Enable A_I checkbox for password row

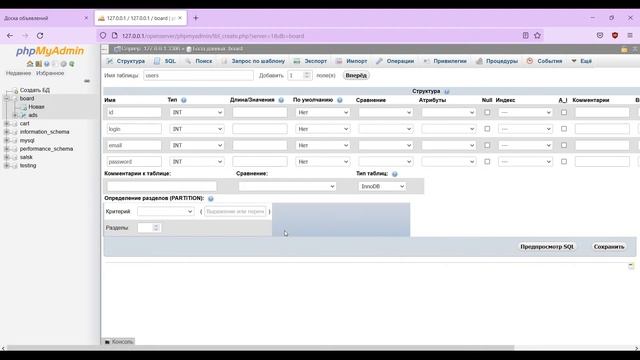(x=564, y=162)
